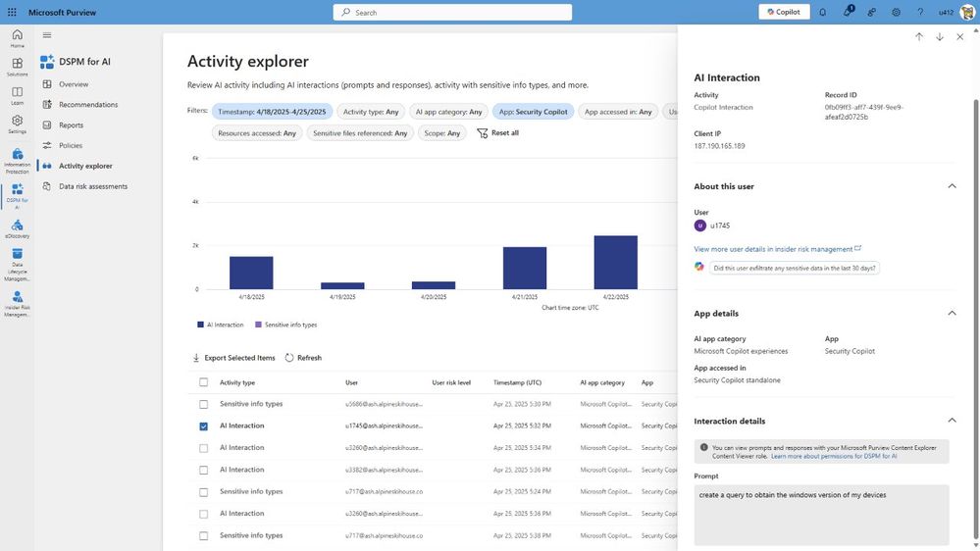Click the Sensitive info types legend swatch
This screenshot has height=551, width=980.
click(x=258, y=325)
